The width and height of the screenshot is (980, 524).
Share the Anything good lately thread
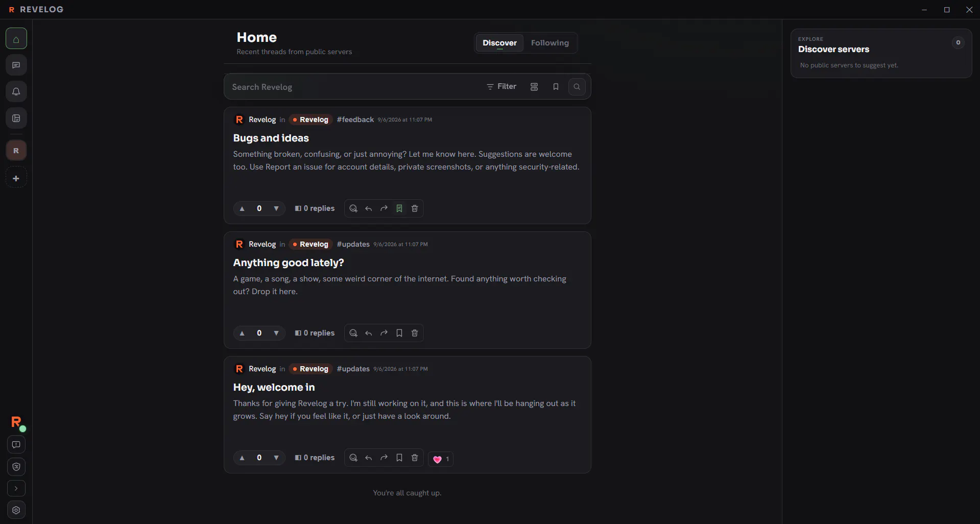tap(384, 333)
